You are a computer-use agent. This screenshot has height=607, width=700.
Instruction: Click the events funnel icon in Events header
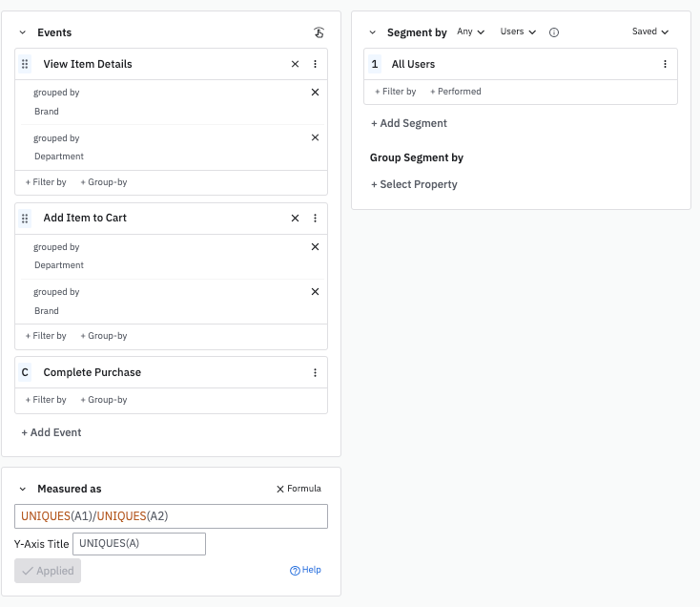(319, 32)
